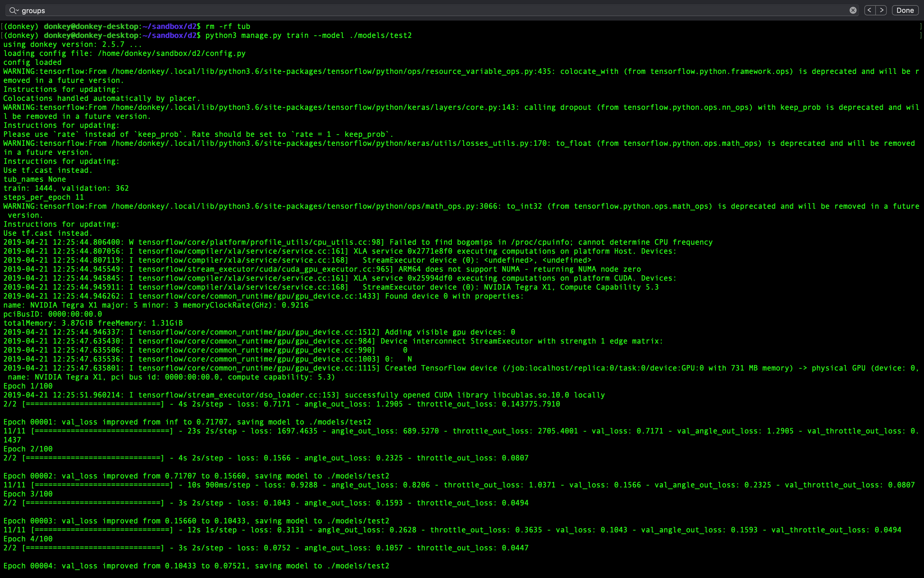The width and height of the screenshot is (924, 578).
Task: Click the search field containing "groups"
Action: [x=432, y=10]
